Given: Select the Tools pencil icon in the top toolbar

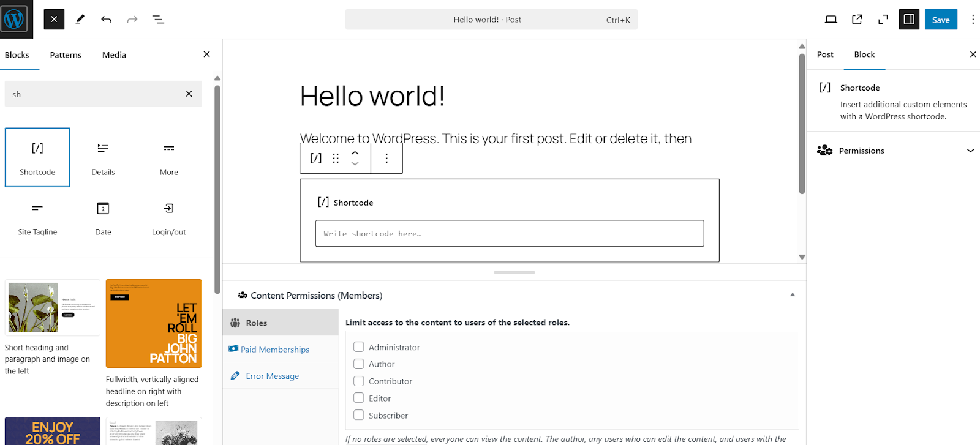Looking at the screenshot, I should tap(80, 20).
